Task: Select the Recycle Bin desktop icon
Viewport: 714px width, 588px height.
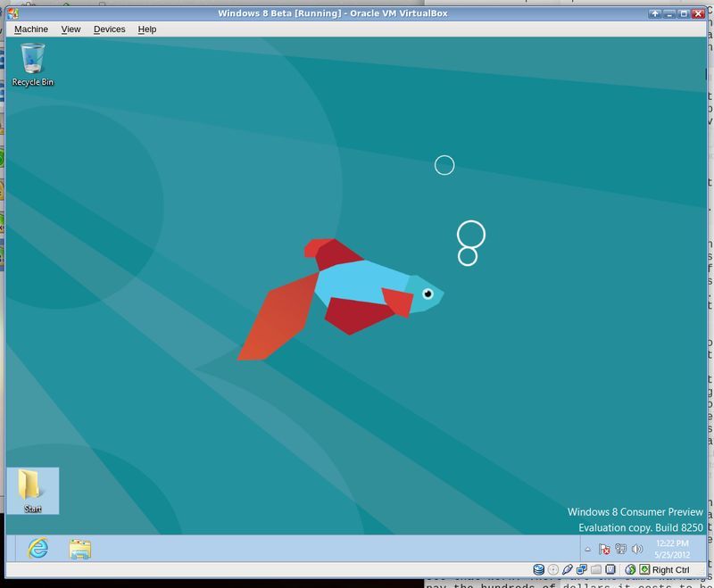Action: click(33, 64)
